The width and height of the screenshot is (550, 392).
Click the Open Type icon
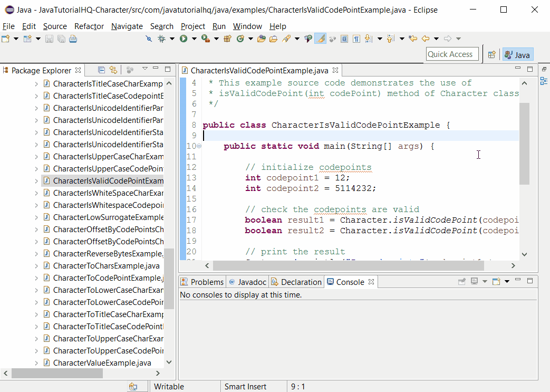point(262,39)
